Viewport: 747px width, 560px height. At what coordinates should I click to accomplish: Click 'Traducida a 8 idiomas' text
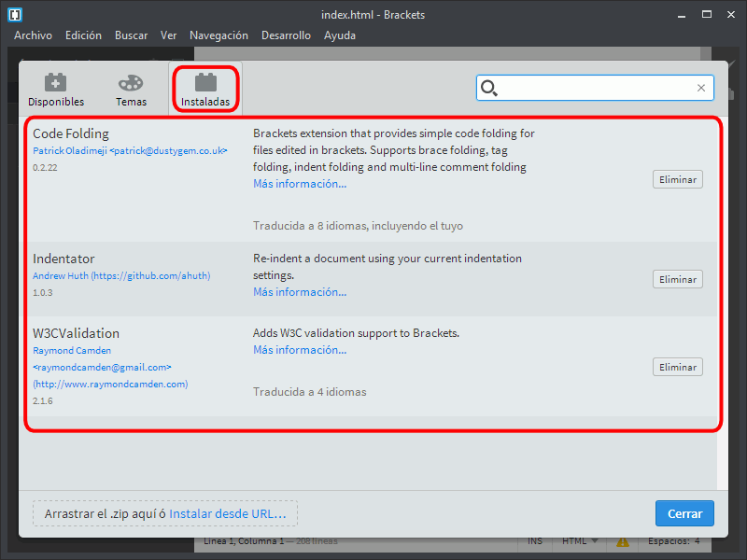click(x=358, y=226)
